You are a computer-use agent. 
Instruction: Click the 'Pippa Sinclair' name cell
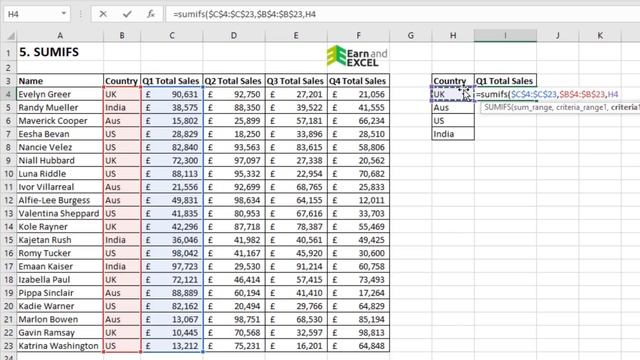click(x=60, y=293)
